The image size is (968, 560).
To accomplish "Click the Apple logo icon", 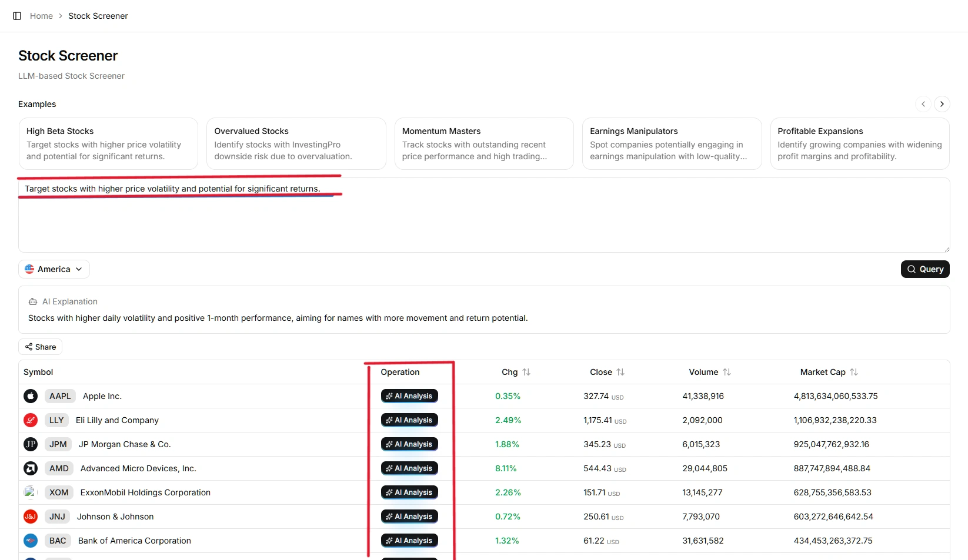I will pos(31,396).
